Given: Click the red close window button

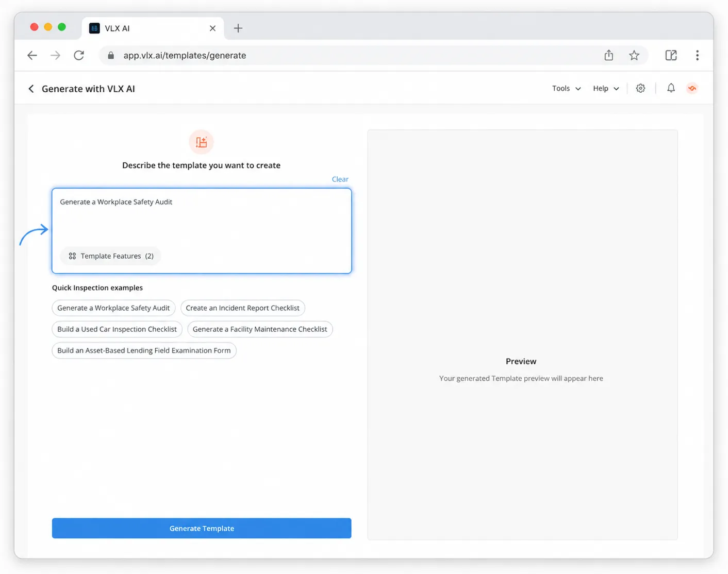Looking at the screenshot, I should tap(34, 27).
